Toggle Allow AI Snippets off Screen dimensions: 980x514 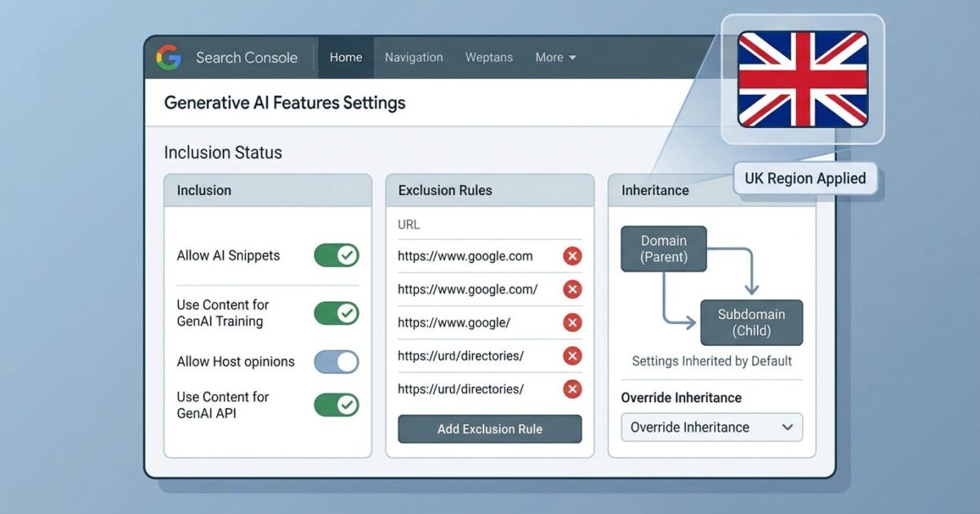click(336, 255)
